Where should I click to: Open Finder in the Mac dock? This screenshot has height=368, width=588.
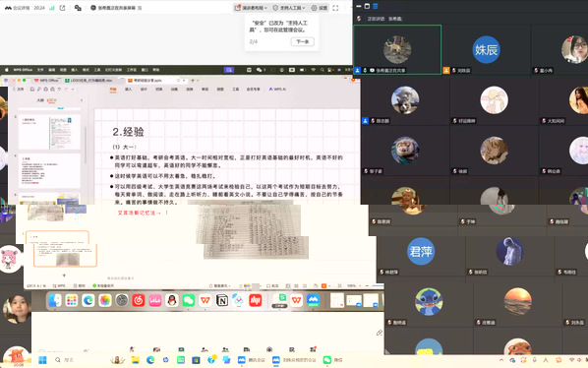pos(55,300)
